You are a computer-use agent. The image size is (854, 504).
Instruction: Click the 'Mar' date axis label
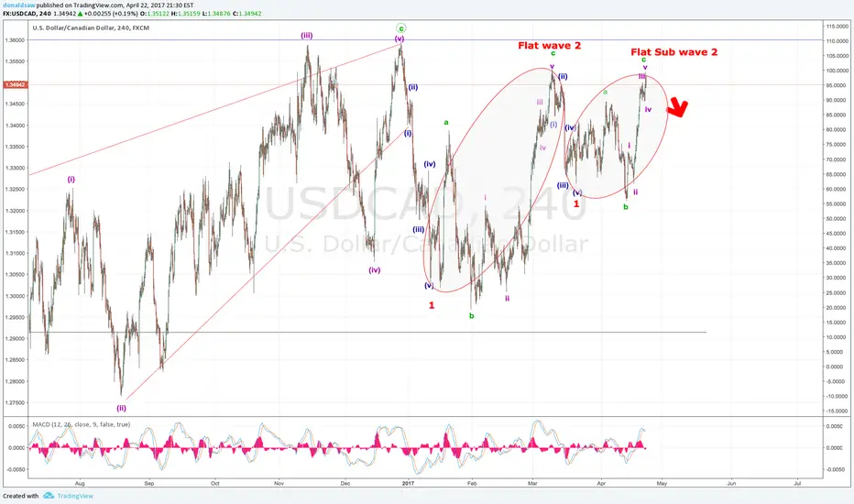point(532,483)
